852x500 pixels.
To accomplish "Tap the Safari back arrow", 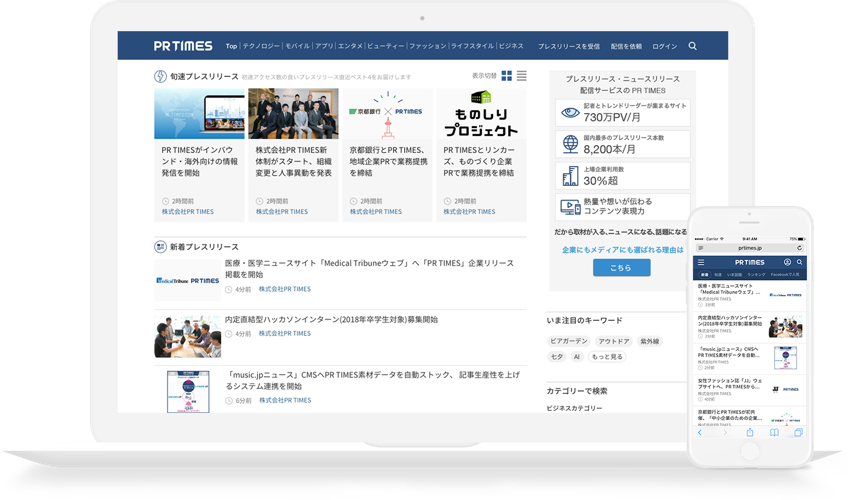I will [x=701, y=432].
